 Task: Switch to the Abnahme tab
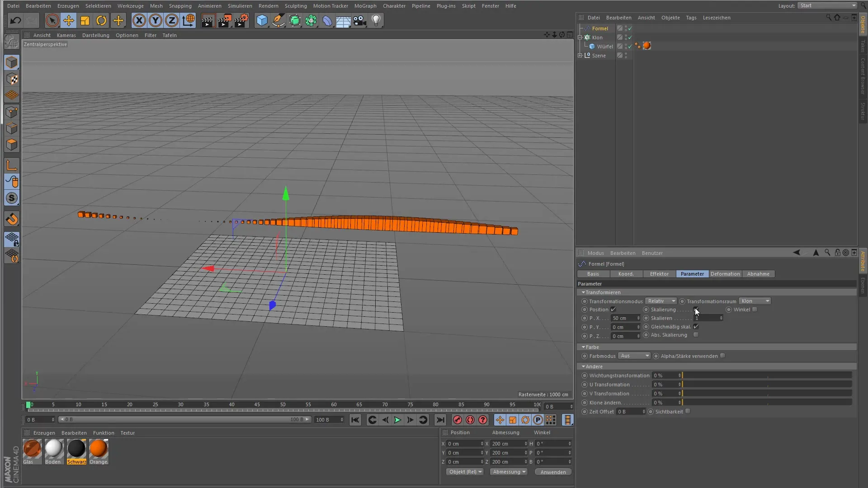(758, 274)
